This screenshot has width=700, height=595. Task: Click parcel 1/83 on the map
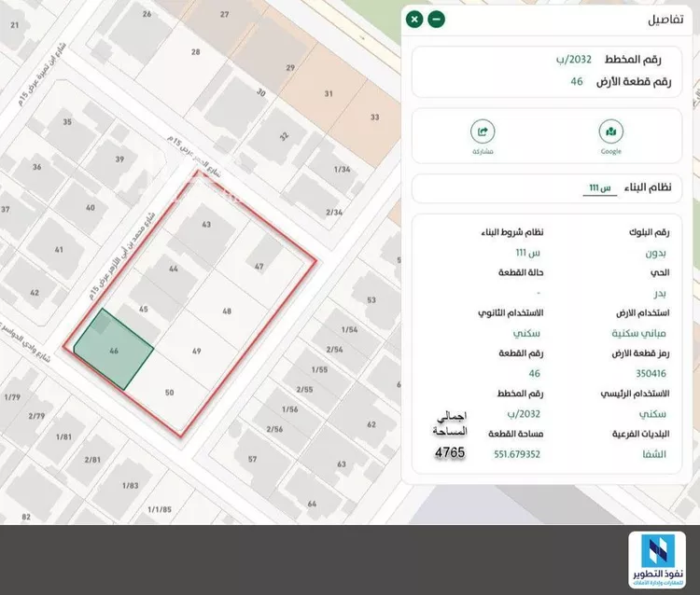[x=131, y=485]
